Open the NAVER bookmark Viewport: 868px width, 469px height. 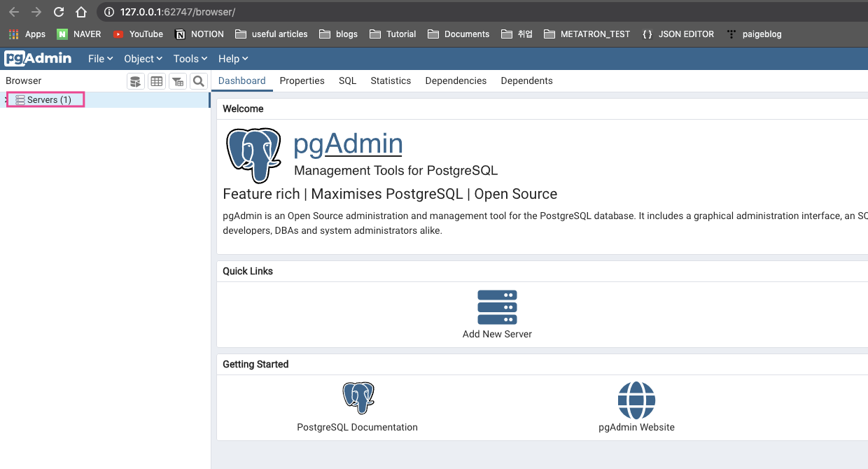79,34
